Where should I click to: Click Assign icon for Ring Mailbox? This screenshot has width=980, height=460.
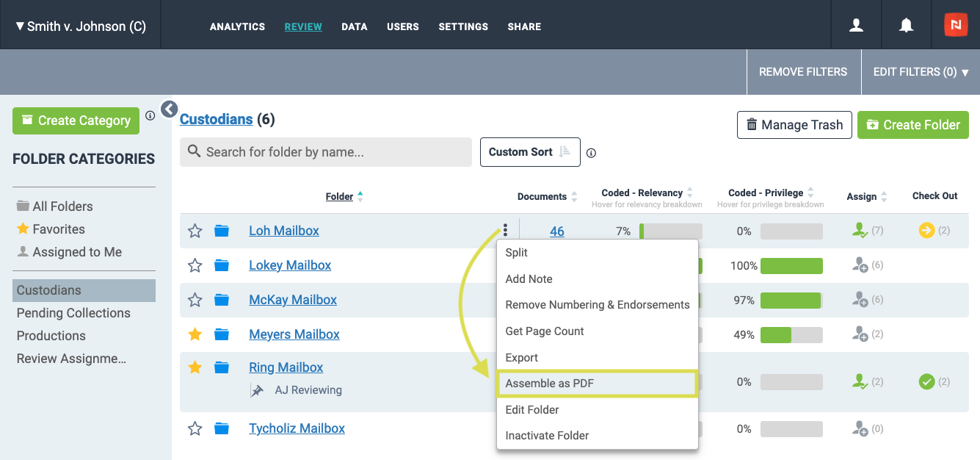(x=860, y=382)
